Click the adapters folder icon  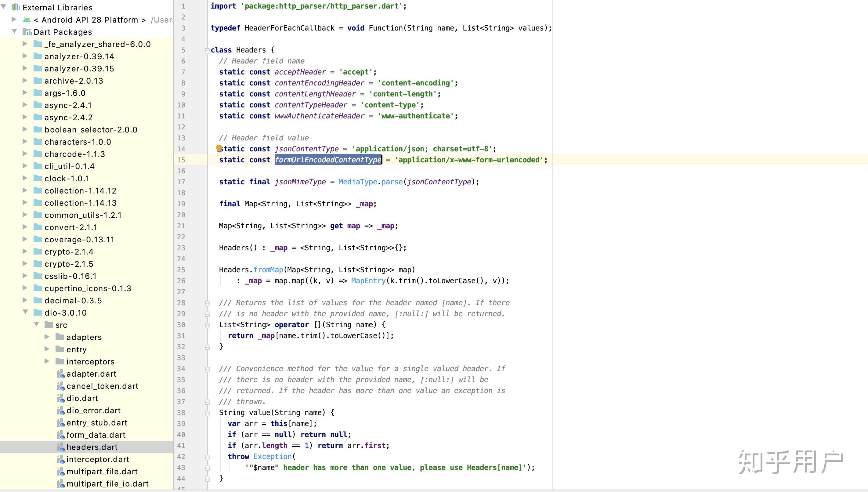pyautogui.click(x=60, y=337)
